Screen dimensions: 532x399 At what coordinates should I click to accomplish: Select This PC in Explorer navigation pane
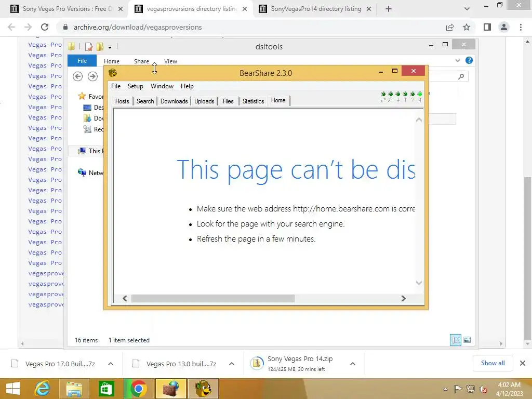pos(91,151)
